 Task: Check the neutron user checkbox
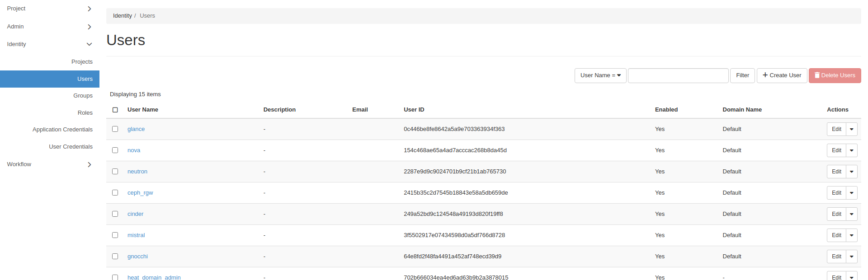[x=115, y=172]
